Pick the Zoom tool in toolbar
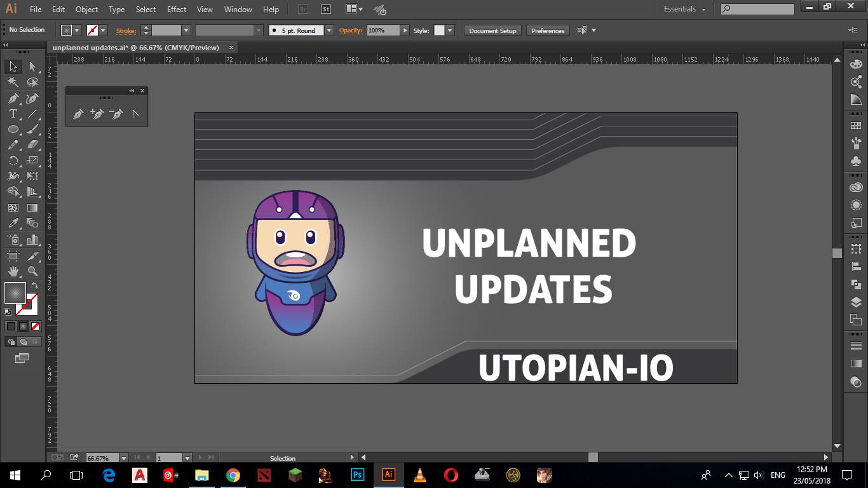Image resolution: width=868 pixels, height=488 pixels. [32, 271]
